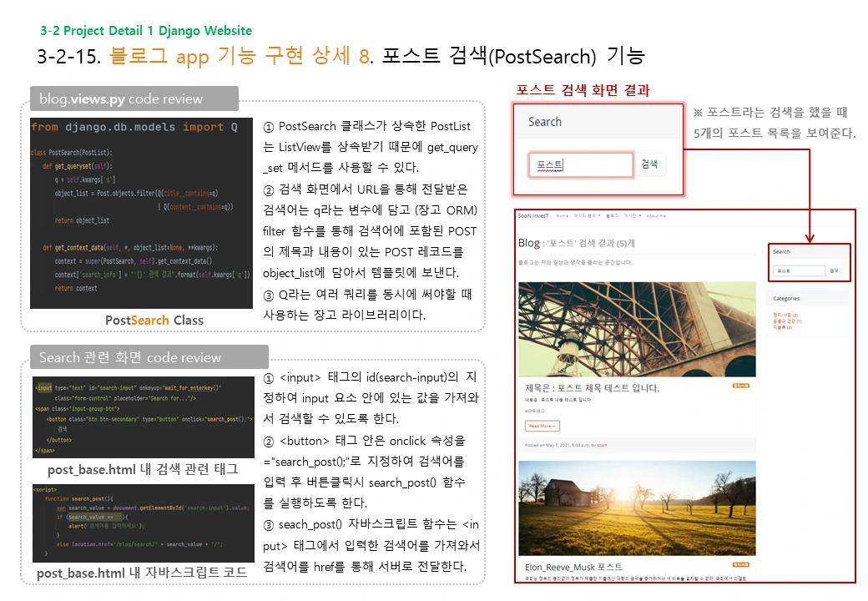Open the '미분류 (3)' category link
The height and width of the screenshot is (601, 868).
pyautogui.click(x=782, y=327)
